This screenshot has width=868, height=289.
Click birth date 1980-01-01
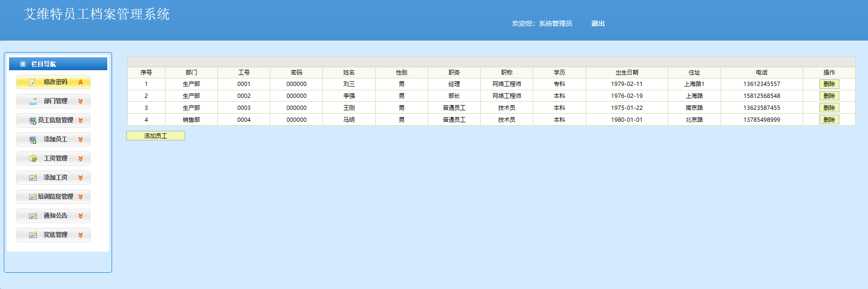pyautogui.click(x=627, y=120)
